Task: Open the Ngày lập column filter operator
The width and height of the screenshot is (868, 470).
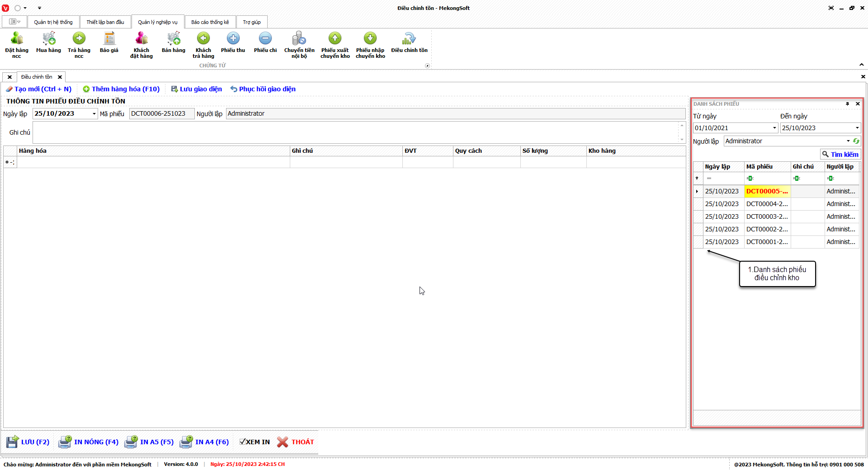Action: (x=709, y=179)
